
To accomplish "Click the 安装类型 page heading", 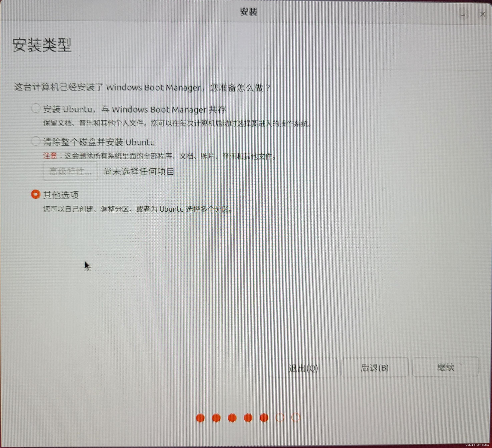I will pyautogui.click(x=42, y=45).
